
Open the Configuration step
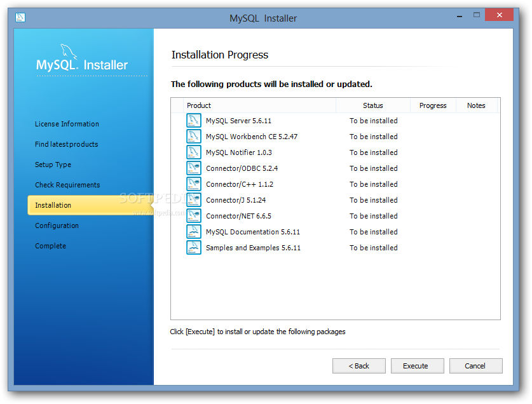57,226
